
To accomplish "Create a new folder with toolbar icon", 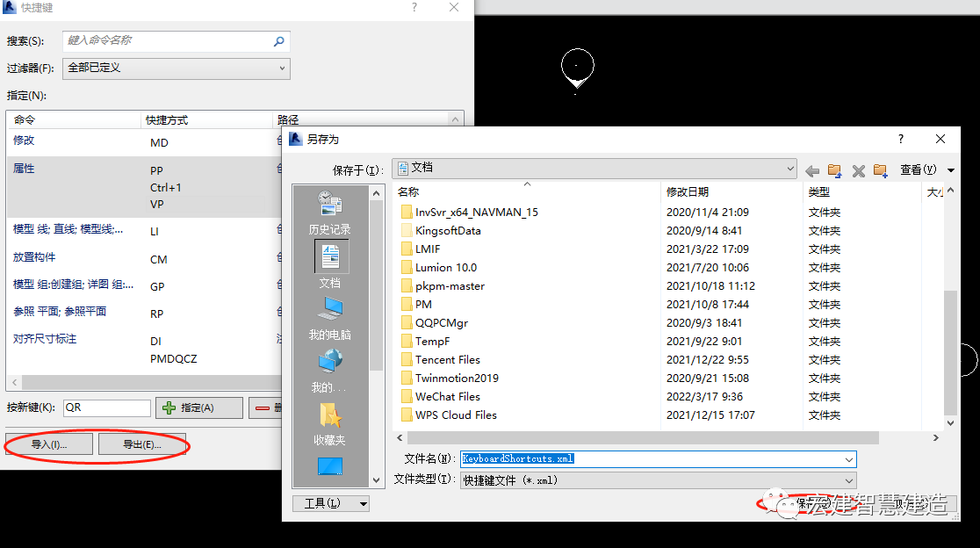I will 881,170.
